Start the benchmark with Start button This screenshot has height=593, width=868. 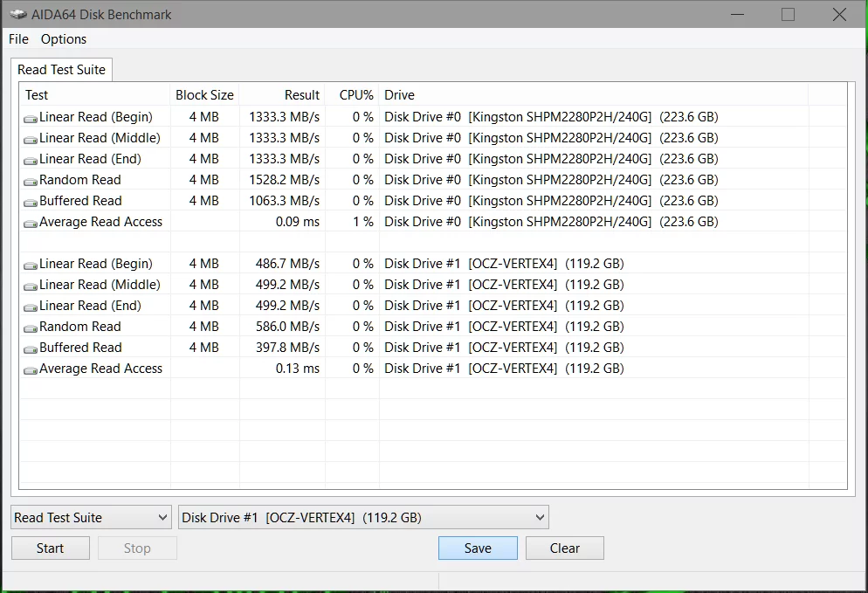pyautogui.click(x=51, y=548)
